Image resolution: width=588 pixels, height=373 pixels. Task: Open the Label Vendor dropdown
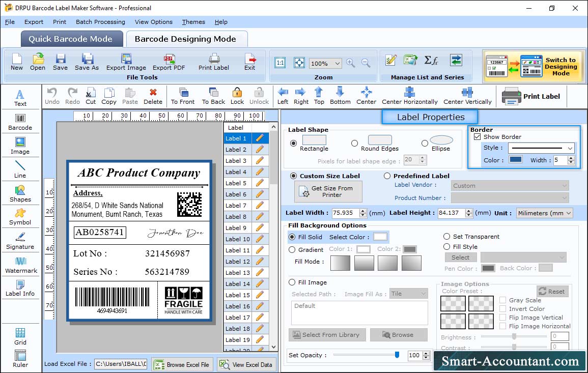[x=510, y=186]
